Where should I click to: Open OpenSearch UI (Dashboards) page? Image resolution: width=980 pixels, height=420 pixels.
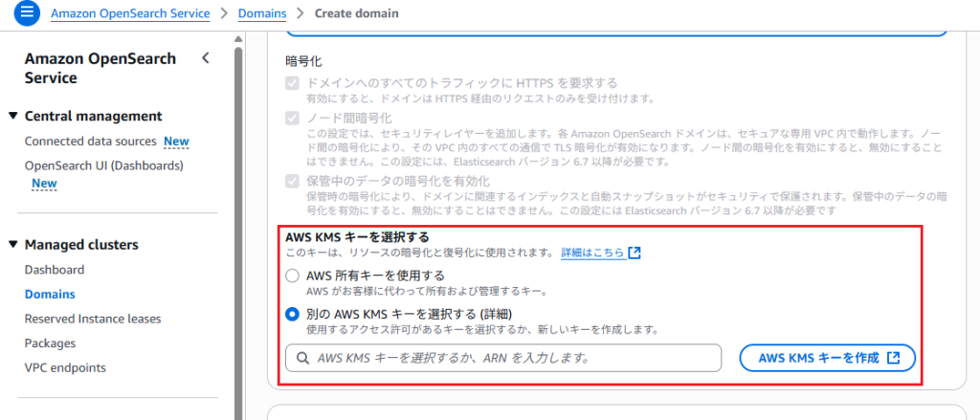[103, 166]
